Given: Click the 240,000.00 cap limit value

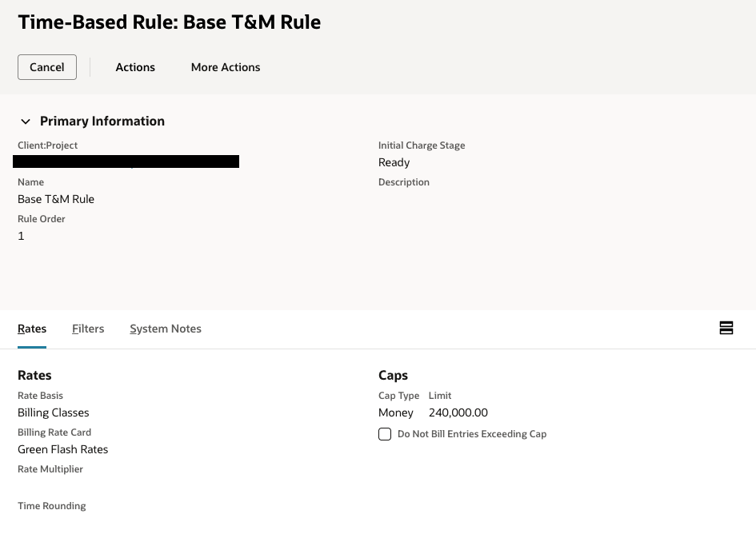Looking at the screenshot, I should [x=458, y=412].
